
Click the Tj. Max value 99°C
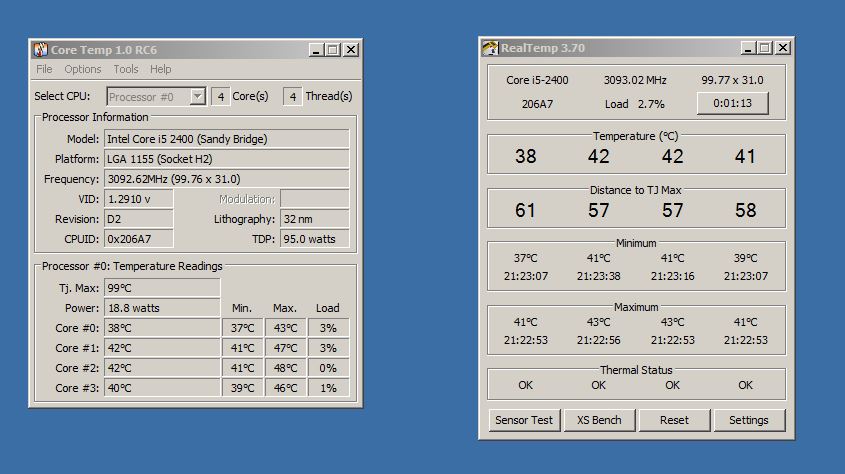point(162,288)
